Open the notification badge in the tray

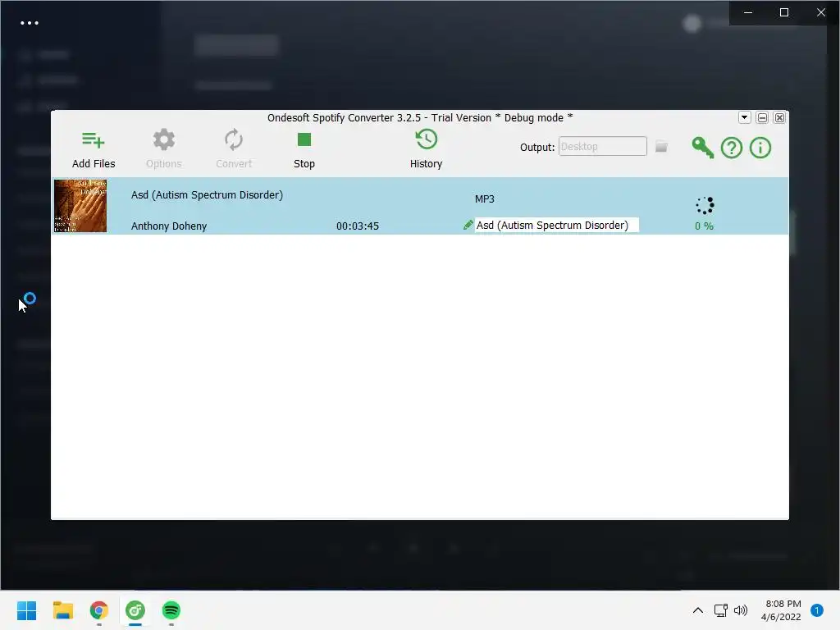tap(817, 610)
